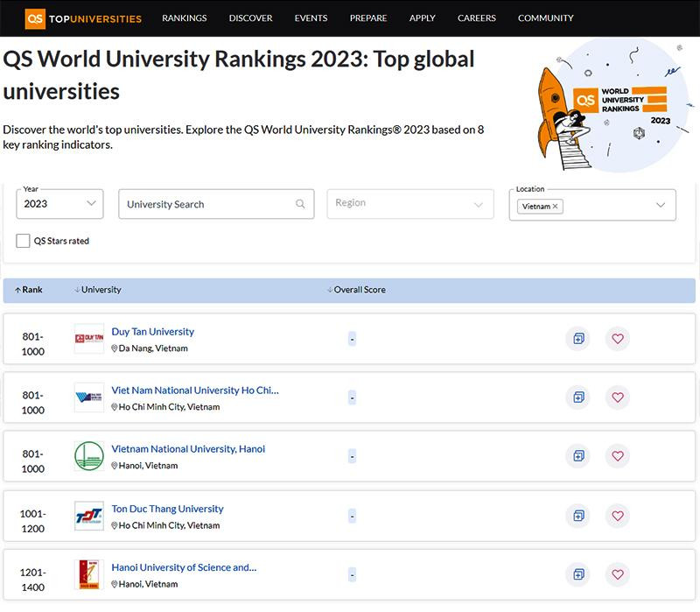The height and width of the screenshot is (612, 700).
Task: Favorite Vietnam National University, Hanoi
Action: [618, 456]
